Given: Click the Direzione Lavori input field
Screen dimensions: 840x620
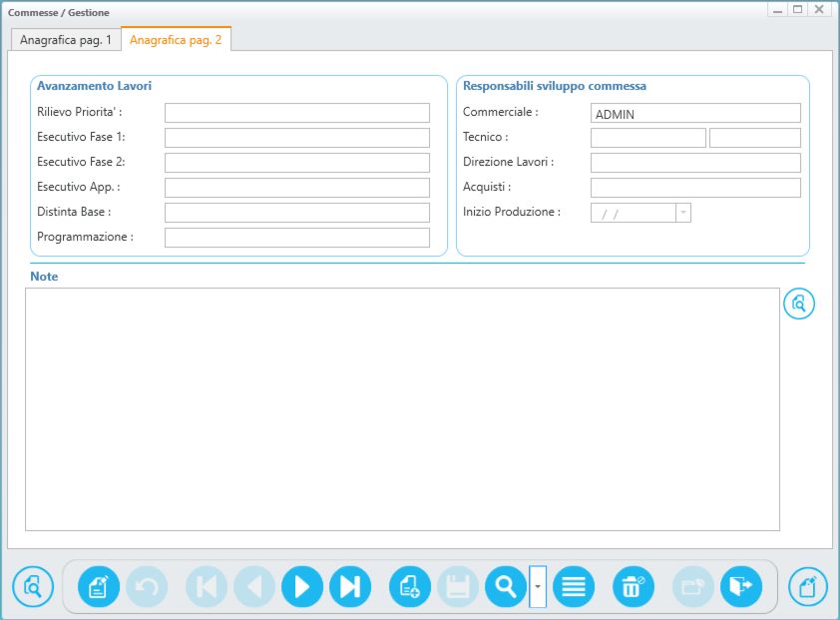Looking at the screenshot, I should [x=695, y=163].
